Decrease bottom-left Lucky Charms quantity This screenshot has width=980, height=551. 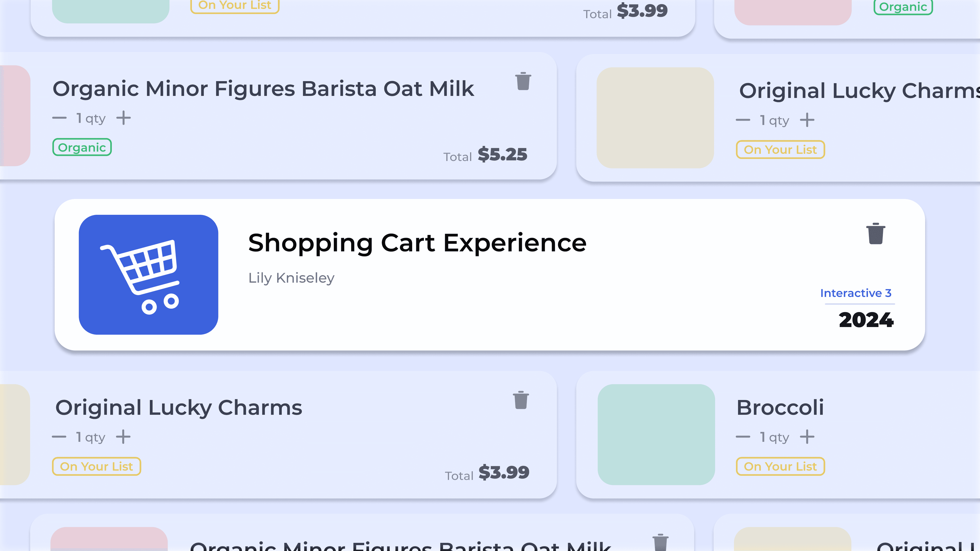point(59,436)
